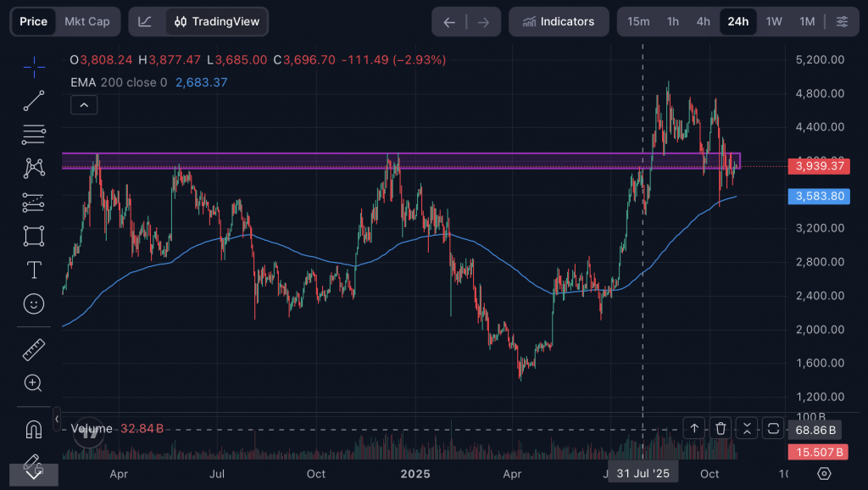Pick the Text annotation tool

[x=34, y=270]
